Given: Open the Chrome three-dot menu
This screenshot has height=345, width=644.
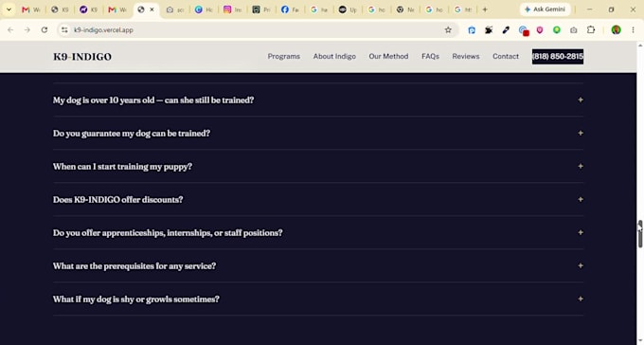Looking at the screenshot, I should [x=633, y=30].
